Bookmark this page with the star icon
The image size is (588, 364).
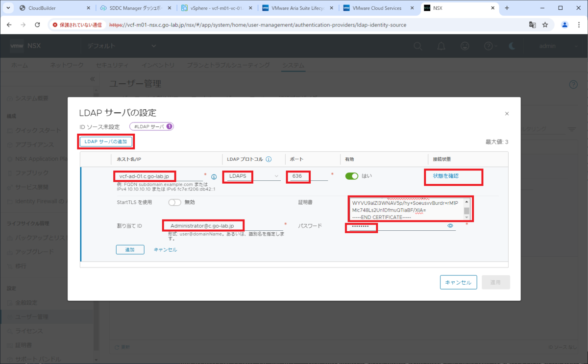pyautogui.click(x=545, y=24)
